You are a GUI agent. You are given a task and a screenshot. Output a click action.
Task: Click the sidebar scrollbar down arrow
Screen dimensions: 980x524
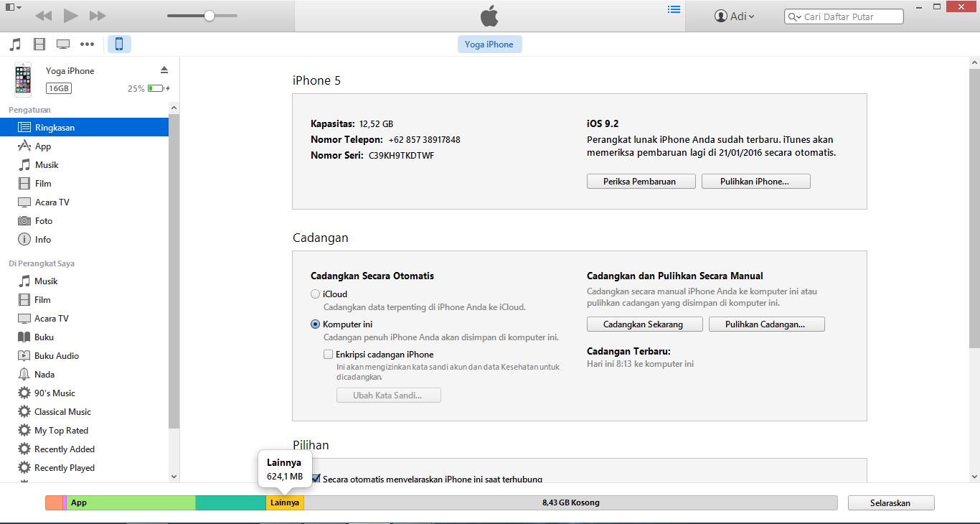pyautogui.click(x=174, y=477)
